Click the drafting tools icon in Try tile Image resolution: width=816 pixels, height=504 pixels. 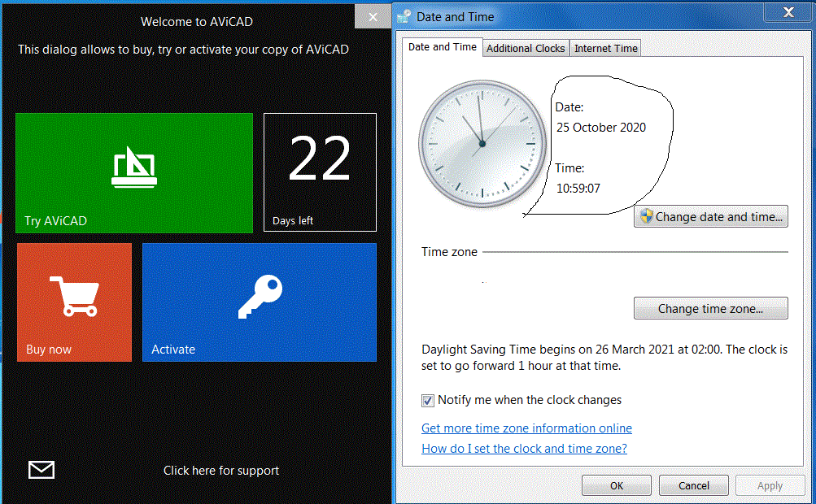point(134,167)
